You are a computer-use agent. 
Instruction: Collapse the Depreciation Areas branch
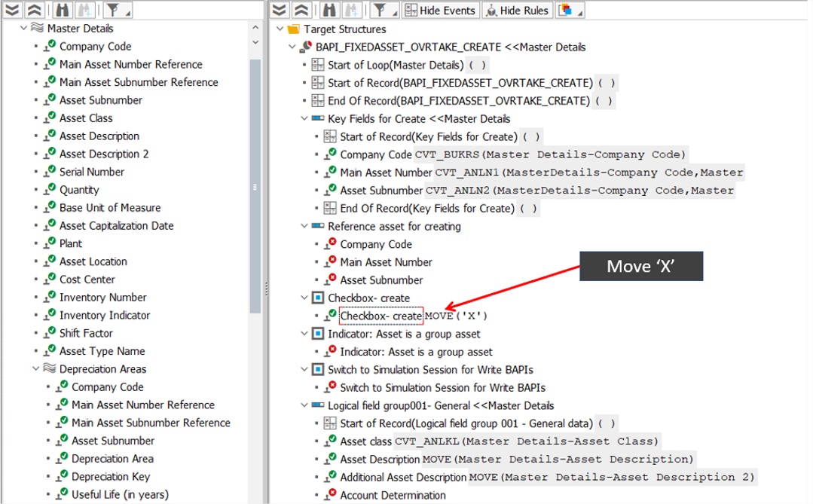tap(36, 368)
